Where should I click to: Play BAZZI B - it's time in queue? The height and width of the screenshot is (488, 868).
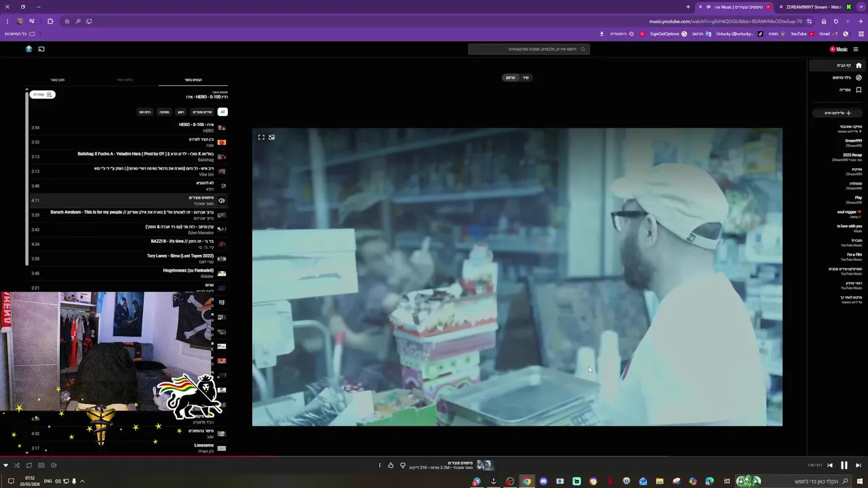(129, 244)
